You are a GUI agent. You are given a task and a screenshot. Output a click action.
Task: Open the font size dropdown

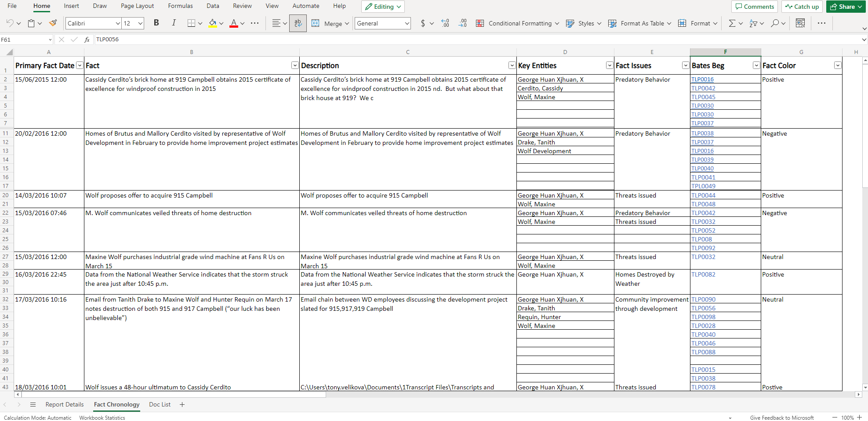coord(141,23)
